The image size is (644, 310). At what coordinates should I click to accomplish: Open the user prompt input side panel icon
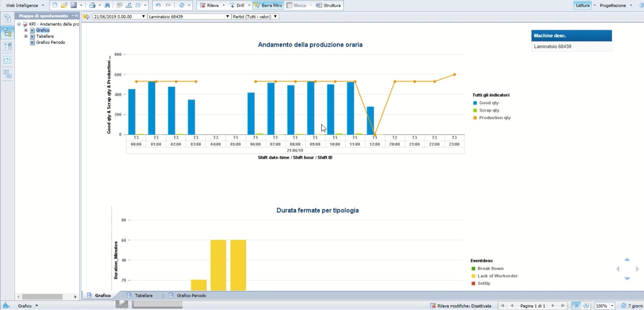point(7,60)
